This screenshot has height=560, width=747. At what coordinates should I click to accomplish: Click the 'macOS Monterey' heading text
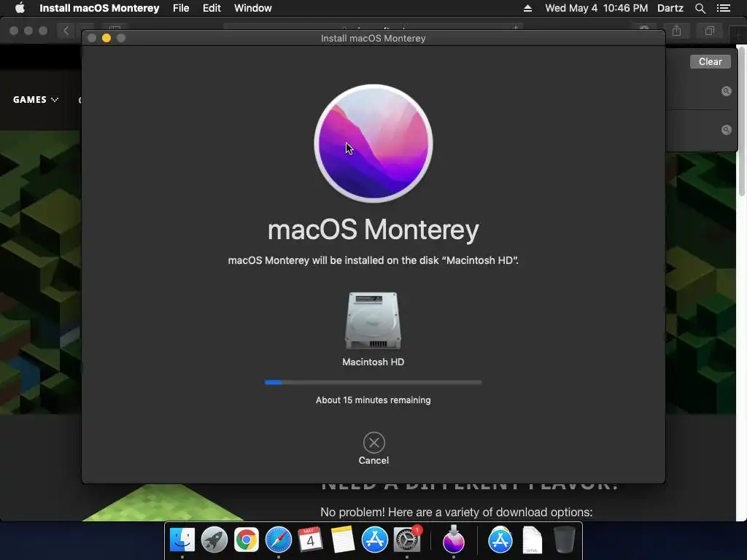[373, 230]
